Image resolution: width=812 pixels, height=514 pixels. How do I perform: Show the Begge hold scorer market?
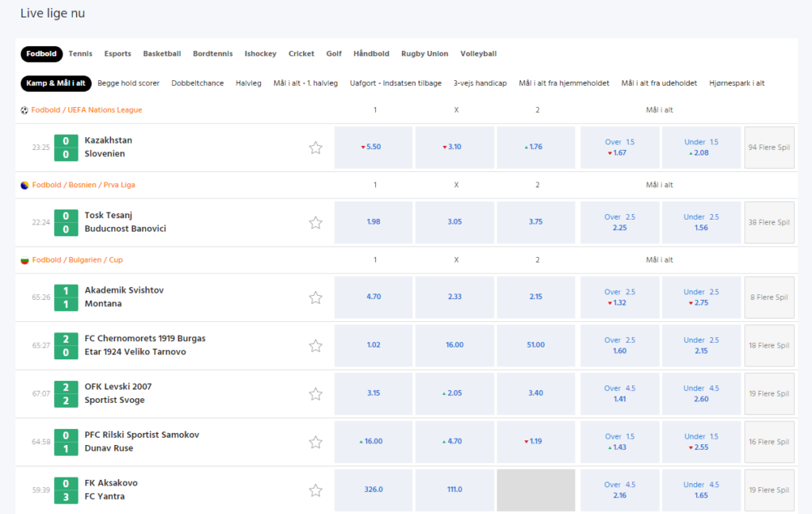(128, 83)
